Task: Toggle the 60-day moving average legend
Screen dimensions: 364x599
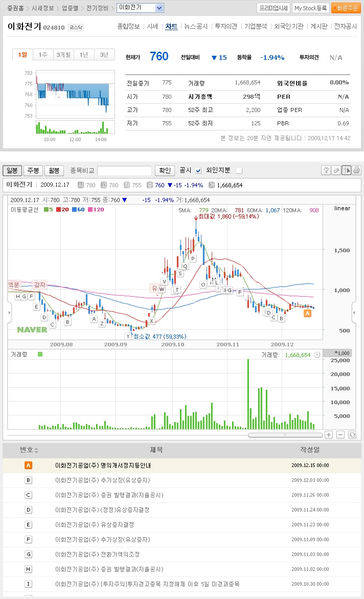Action: [x=78, y=210]
